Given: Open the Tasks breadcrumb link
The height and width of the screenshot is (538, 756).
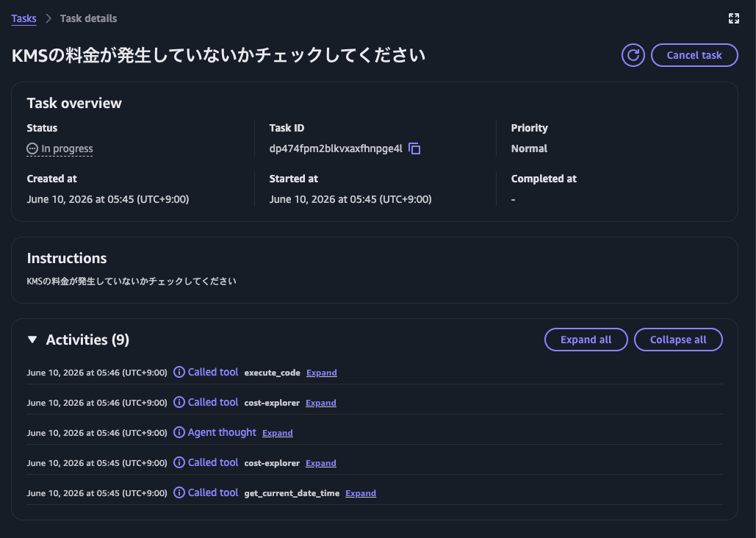Looking at the screenshot, I should pos(24,18).
